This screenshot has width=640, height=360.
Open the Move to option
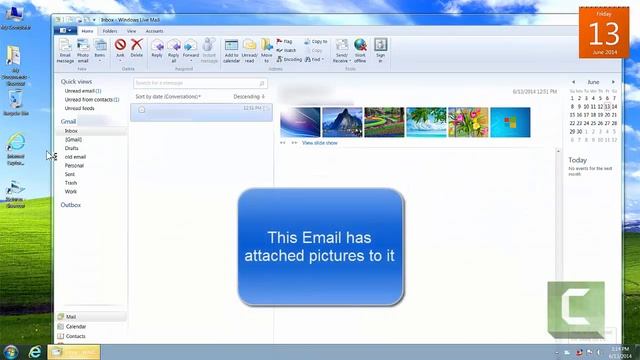[x=267, y=51]
